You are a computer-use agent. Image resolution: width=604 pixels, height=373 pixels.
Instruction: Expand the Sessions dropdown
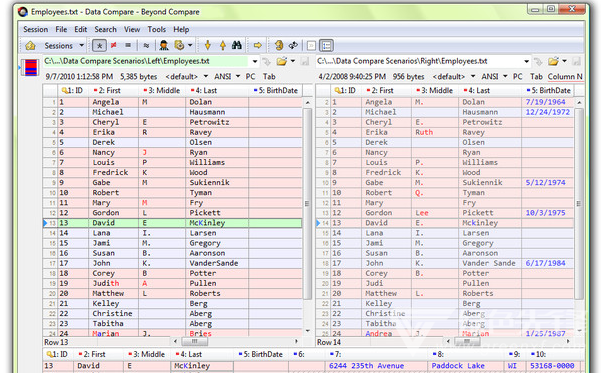81,45
